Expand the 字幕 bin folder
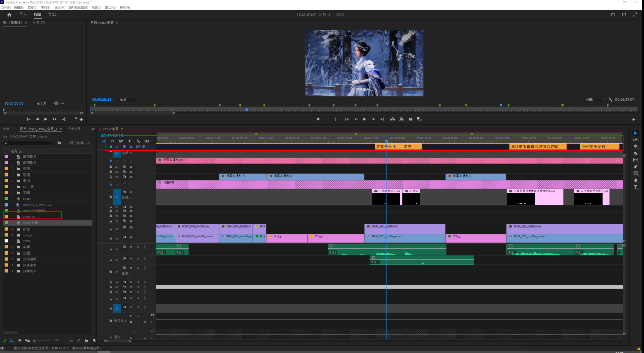This screenshot has height=353, width=644. click(13, 247)
